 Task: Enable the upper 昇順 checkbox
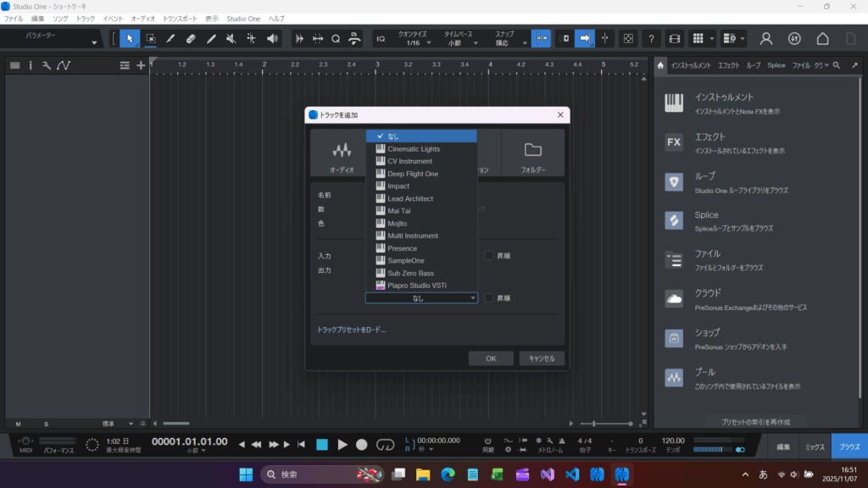click(x=489, y=255)
